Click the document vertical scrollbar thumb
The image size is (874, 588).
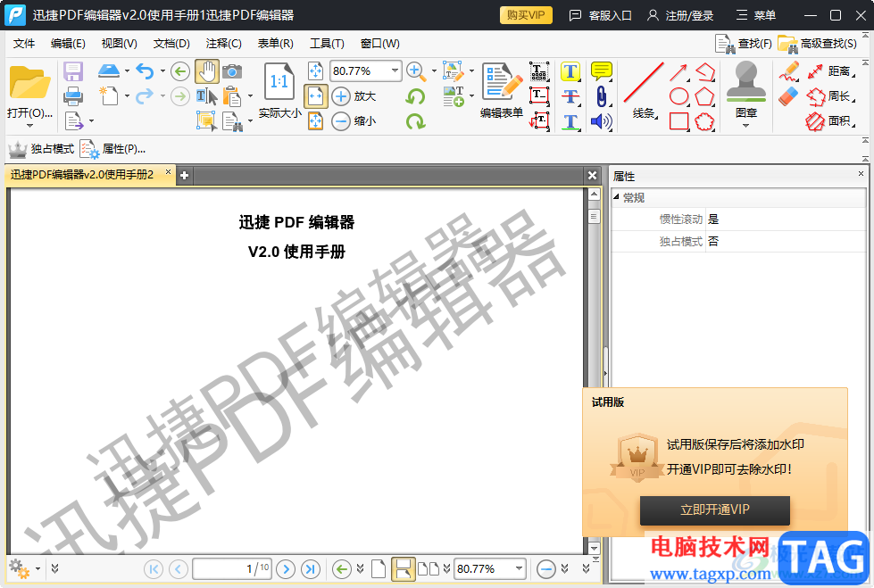(594, 216)
